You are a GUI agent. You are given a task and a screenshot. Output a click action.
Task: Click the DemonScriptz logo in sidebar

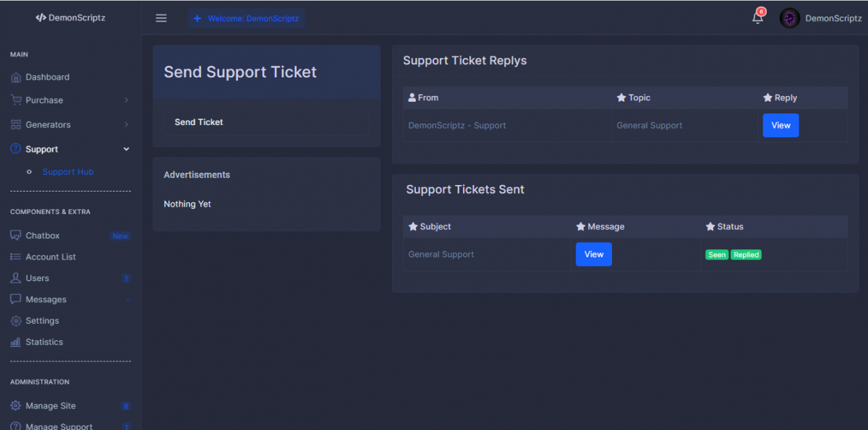70,18
